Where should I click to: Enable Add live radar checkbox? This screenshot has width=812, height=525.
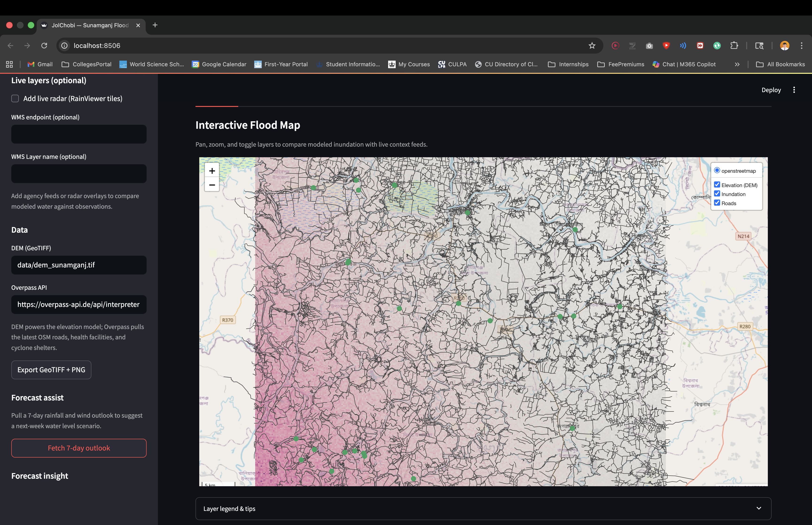tap(15, 98)
